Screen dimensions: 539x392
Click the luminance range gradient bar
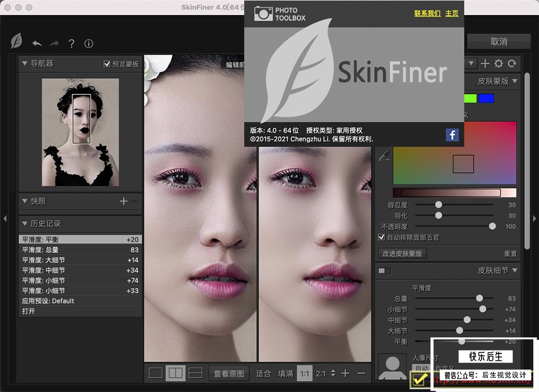pos(455,193)
